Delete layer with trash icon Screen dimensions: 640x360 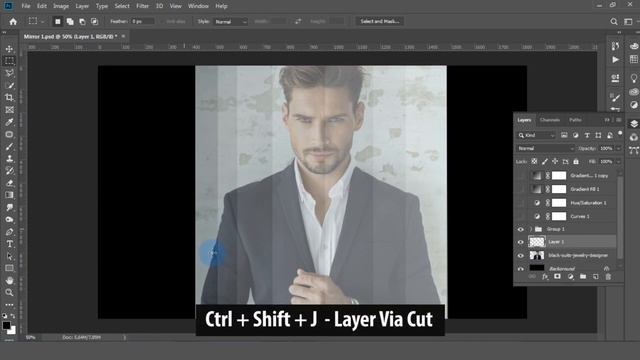pyautogui.click(x=608, y=277)
